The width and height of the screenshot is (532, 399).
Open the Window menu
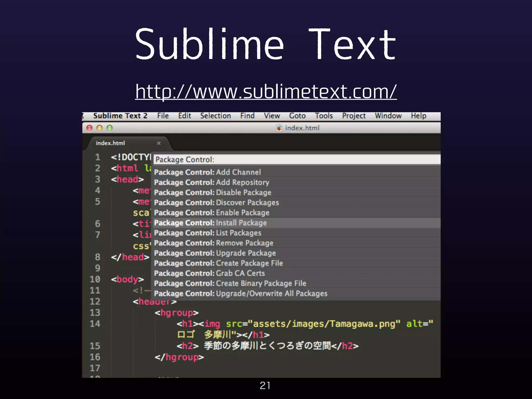[388, 116]
